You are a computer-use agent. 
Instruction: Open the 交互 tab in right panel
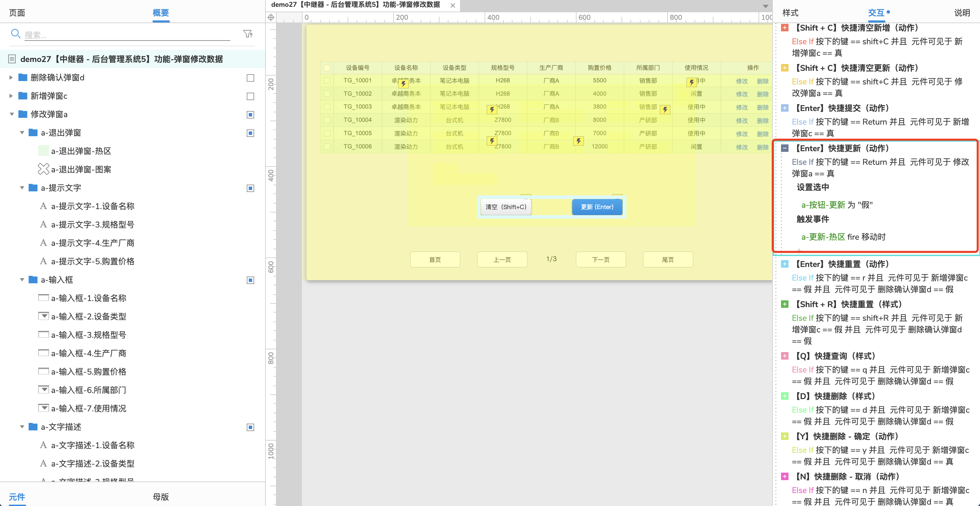point(876,13)
